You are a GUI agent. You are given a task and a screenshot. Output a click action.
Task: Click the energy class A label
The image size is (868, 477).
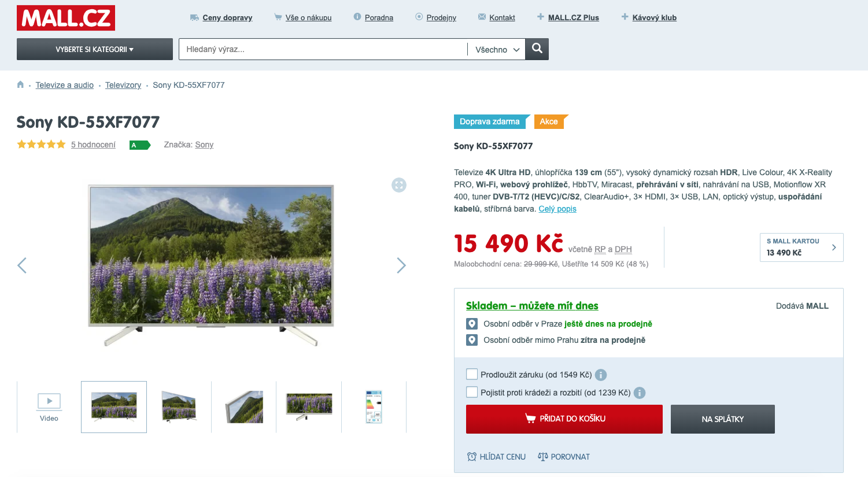140,145
